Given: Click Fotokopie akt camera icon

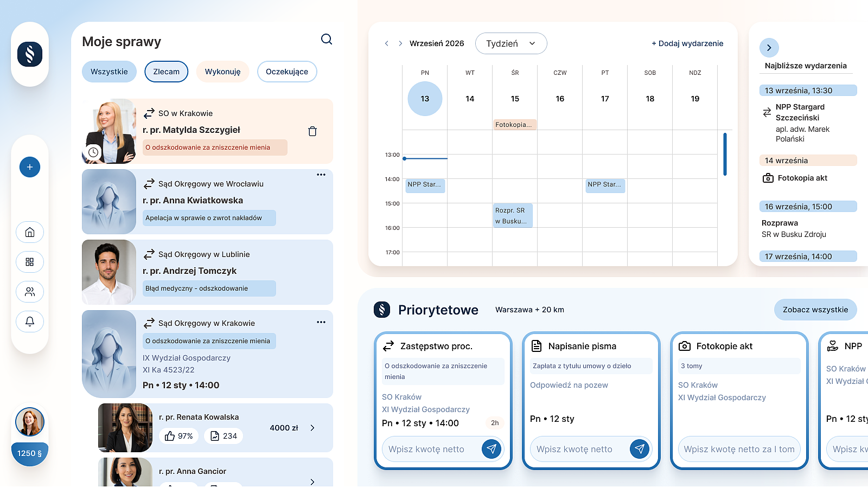Looking at the screenshot, I should (x=685, y=346).
